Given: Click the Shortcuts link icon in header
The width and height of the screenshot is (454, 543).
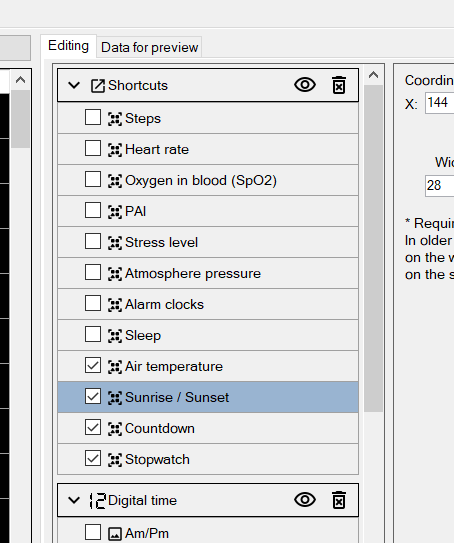Looking at the screenshot, I should tap(98, 86).
